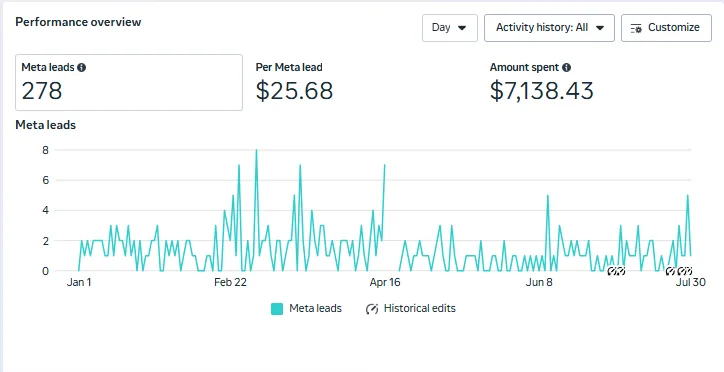
Task: Click the $25.68 cost per lead value
Action: [294, 90]
